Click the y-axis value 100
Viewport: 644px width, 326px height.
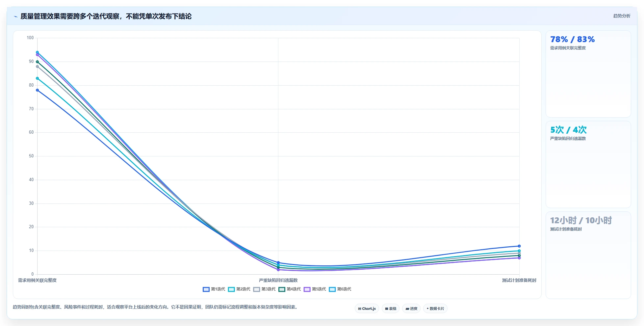[30, 38]
